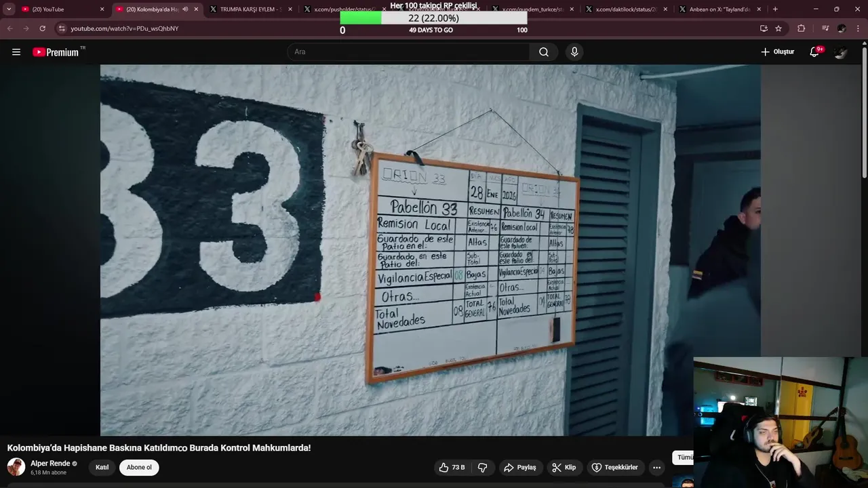The width and height of the screenshot is (868, 488).
Task: Click the install app icon in address bar
Action: coord(764,28)
